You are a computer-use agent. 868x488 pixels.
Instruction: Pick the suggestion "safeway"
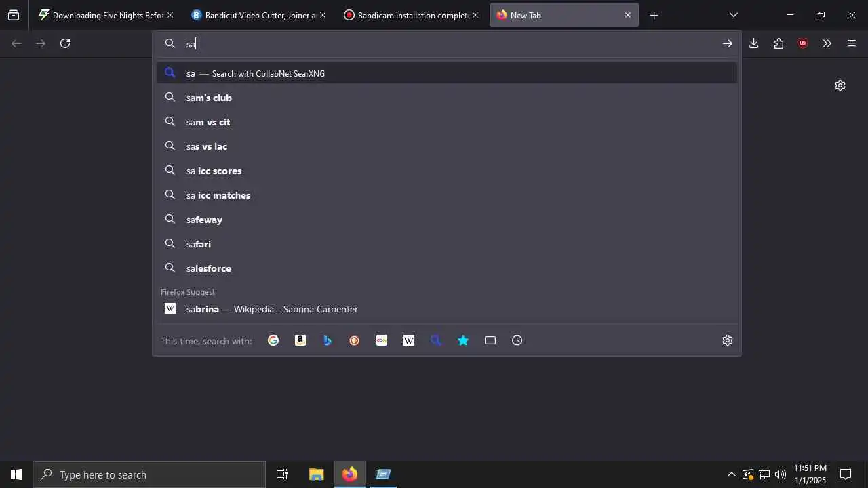coord(447,220)
